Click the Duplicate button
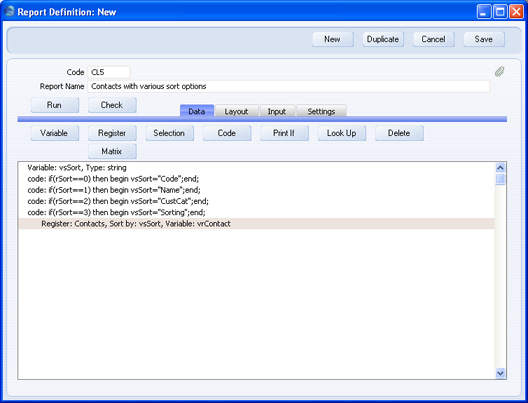528x403 pixels. [x=383, y=39]
